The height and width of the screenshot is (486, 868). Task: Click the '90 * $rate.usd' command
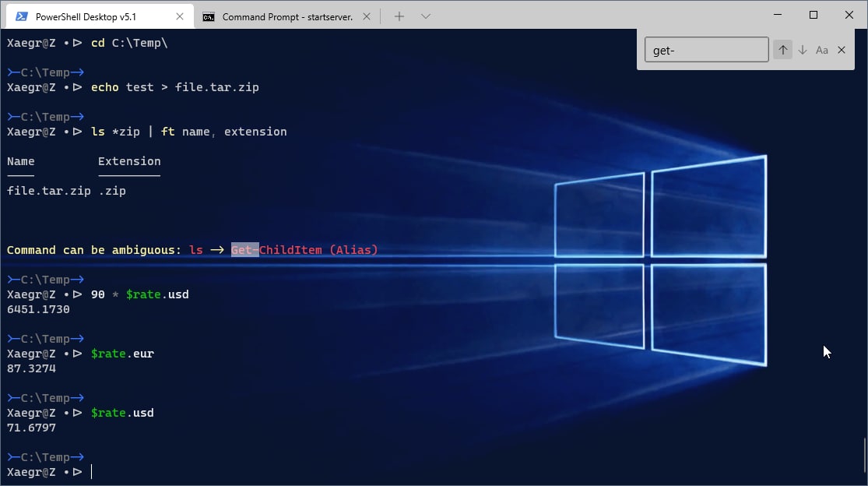(x=140, y=294)
